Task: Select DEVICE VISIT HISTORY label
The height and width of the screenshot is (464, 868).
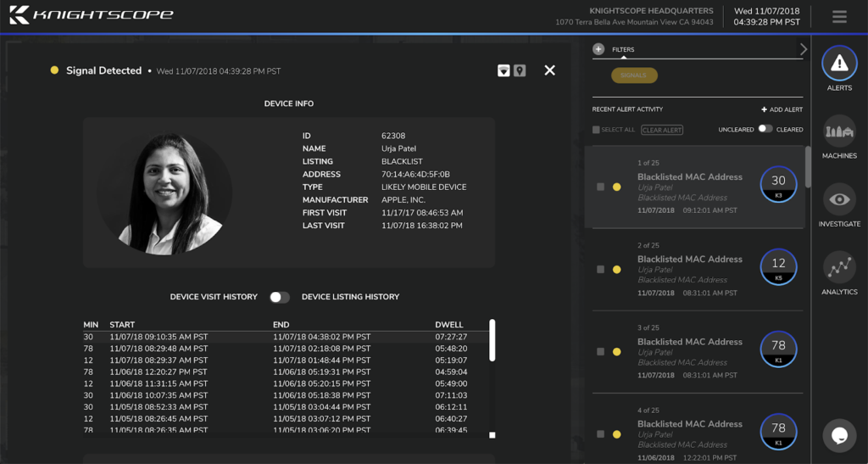Action: pyautogui.click(x=214, y=297)
